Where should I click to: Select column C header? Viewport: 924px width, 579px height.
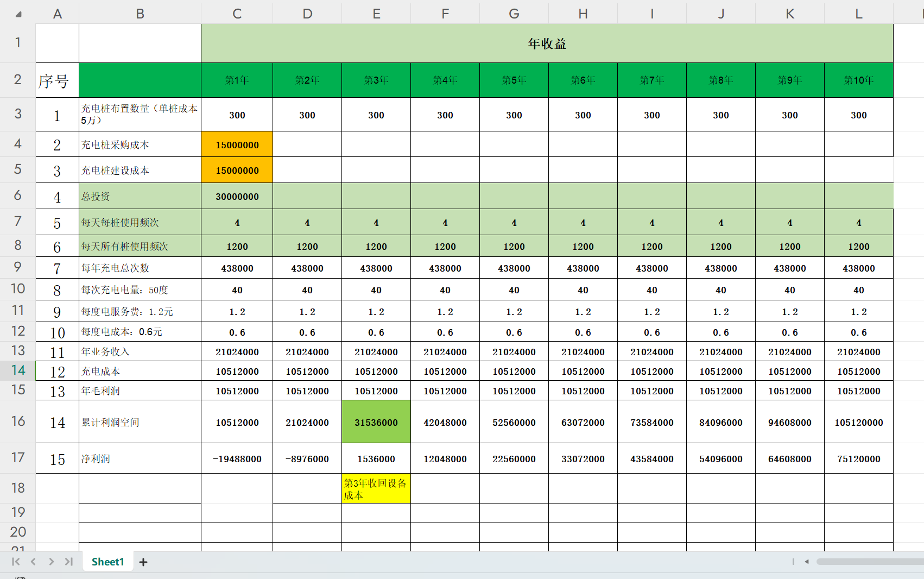coord(237,14)
